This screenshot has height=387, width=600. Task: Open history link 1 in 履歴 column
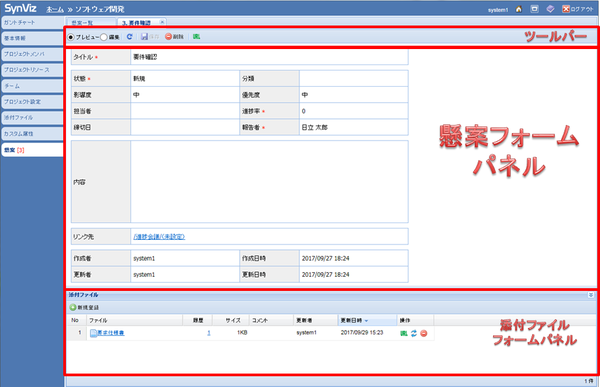[x=209, y=333]
